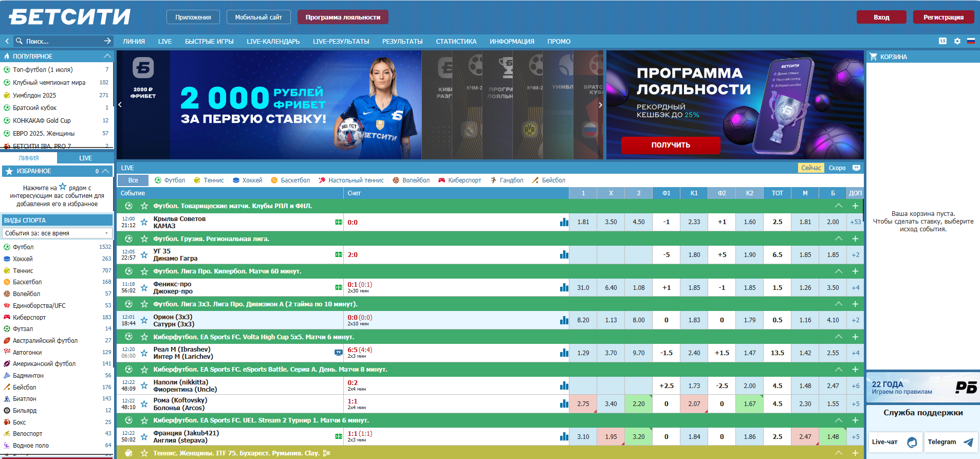
Task: Click the live TV icon next to Скоро
Action: (856, 168)
